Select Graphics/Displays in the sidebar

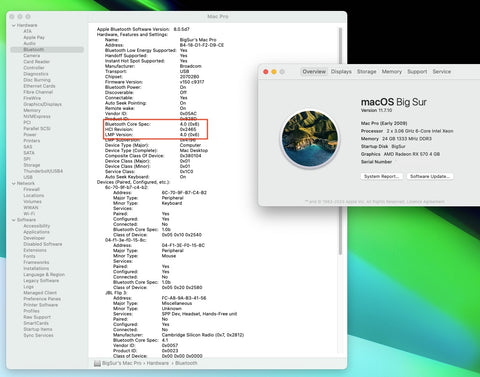43,104
